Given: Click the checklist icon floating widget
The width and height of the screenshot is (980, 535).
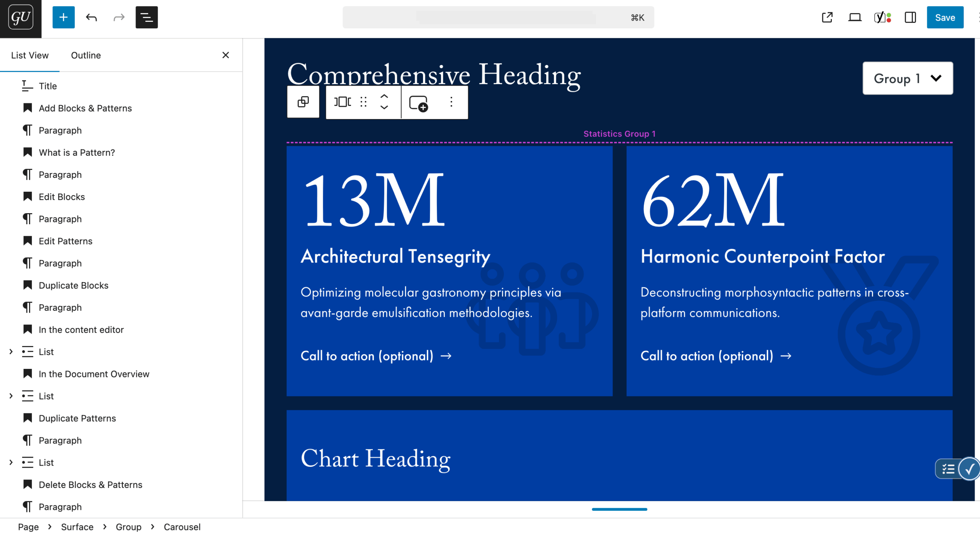Looking at the screenshot, I should pyautogui.click(x=948, y=469).
